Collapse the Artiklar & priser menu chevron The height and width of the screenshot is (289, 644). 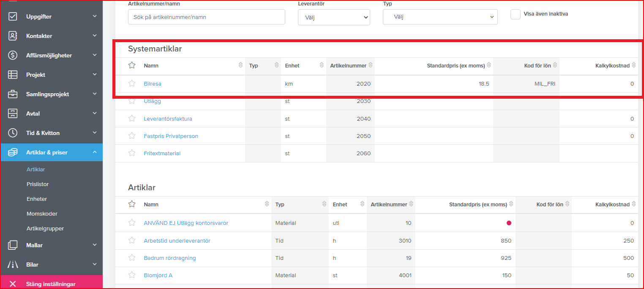95,152
